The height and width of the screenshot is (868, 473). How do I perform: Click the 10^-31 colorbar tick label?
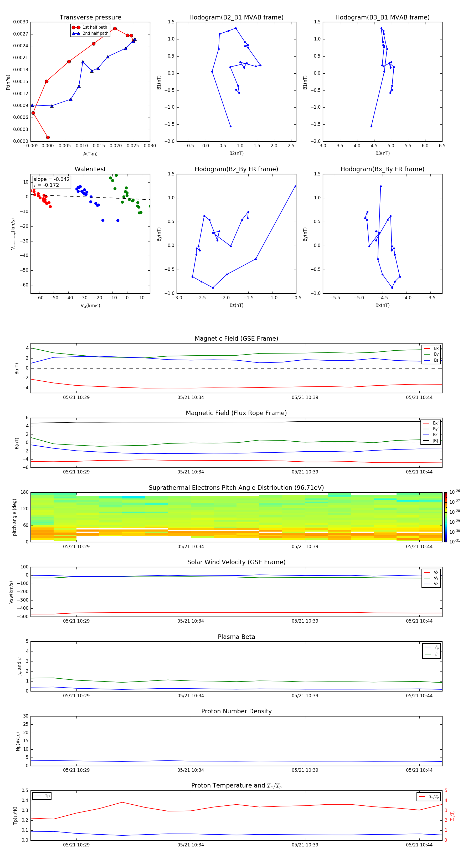click(455, 542)
